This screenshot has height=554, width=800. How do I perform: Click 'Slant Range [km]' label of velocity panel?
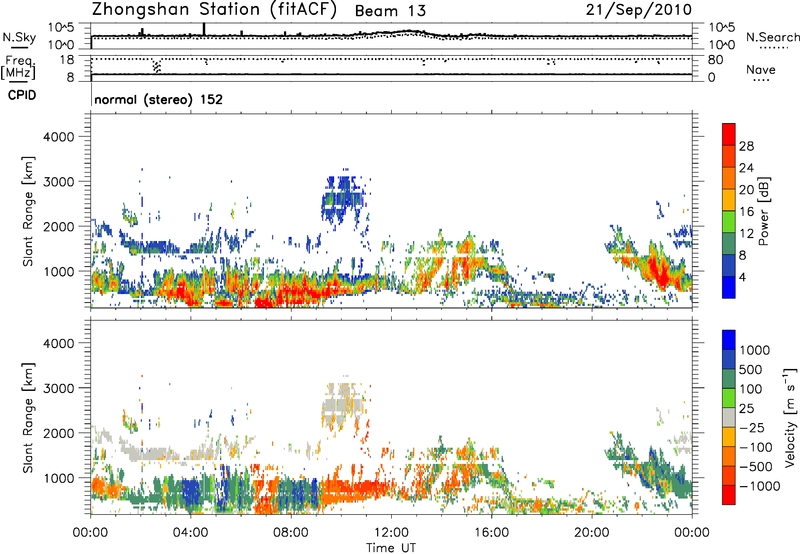point(28,417)
